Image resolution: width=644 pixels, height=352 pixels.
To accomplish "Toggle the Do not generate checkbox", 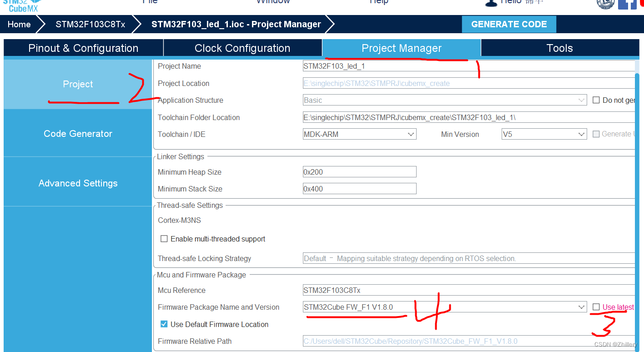I will (596, 100).
